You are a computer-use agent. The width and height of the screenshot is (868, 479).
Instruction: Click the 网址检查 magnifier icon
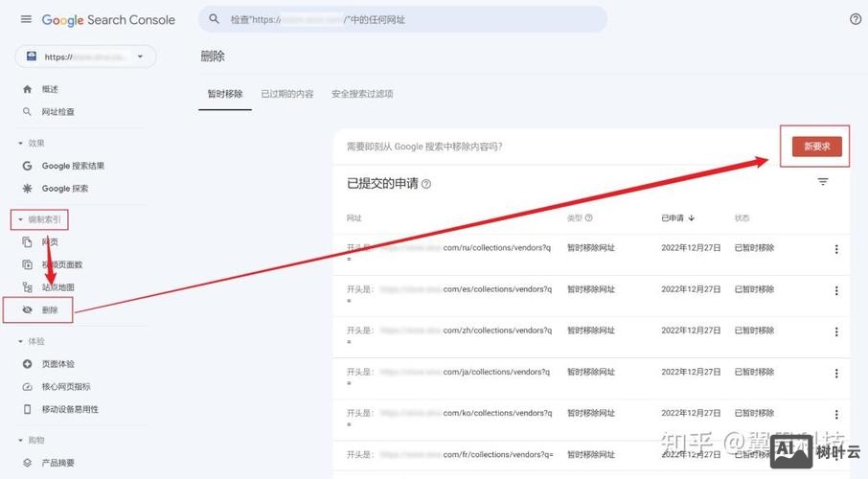(27, 112)
